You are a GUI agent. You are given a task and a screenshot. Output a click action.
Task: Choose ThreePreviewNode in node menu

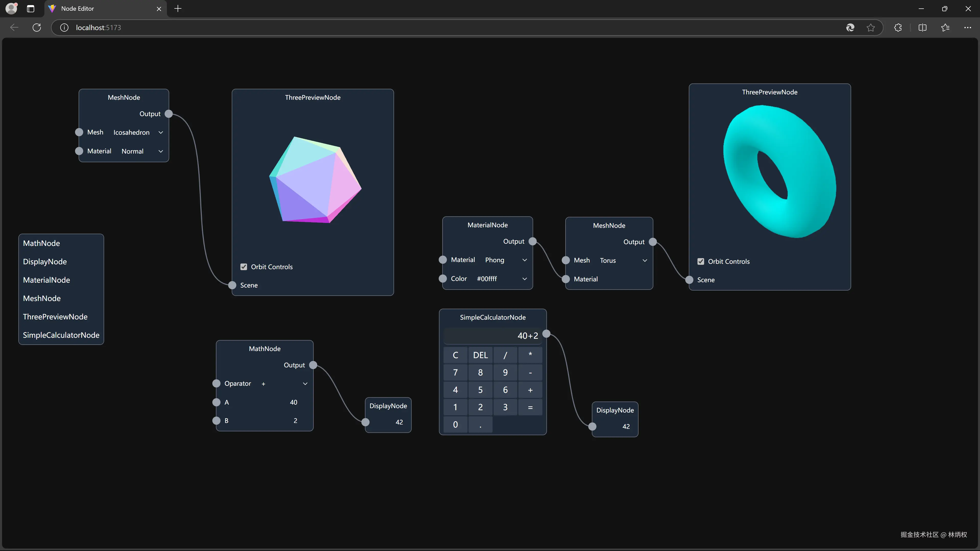click(55, 317)
